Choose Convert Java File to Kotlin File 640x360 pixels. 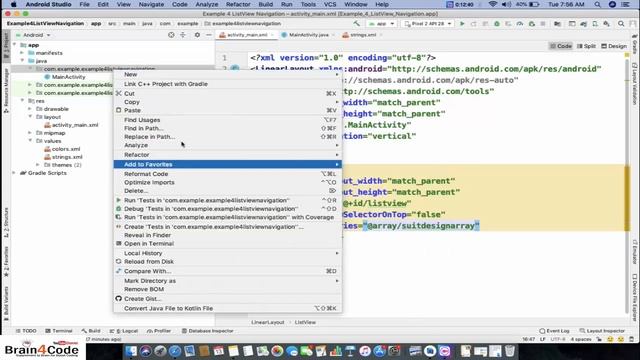click(x=227, y=309)
